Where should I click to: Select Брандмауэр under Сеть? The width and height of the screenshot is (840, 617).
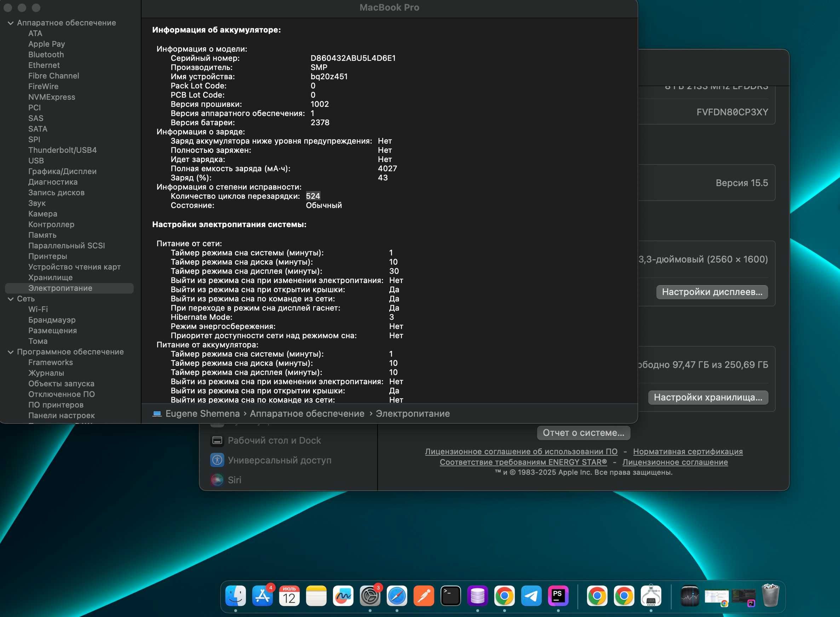[x=52, y=320]
